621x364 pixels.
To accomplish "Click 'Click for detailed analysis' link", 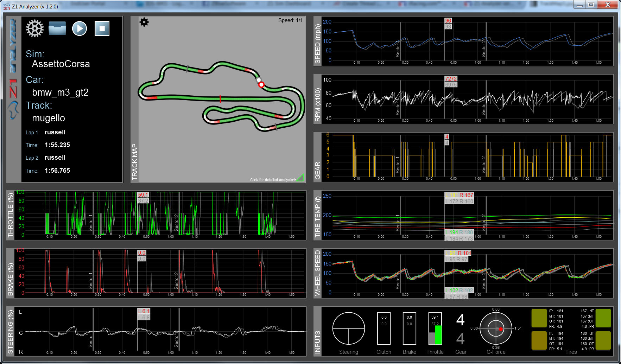I will [x=273, y=180].
